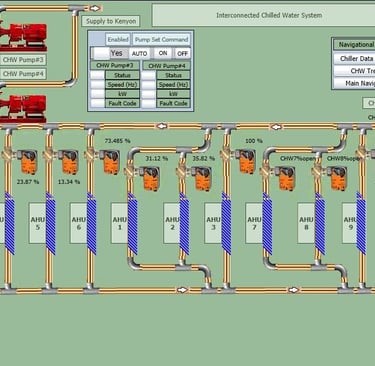Click the CHW Pump#4 Speed (Hz) value field
The image size is (375, 366).
coord(148,84)
